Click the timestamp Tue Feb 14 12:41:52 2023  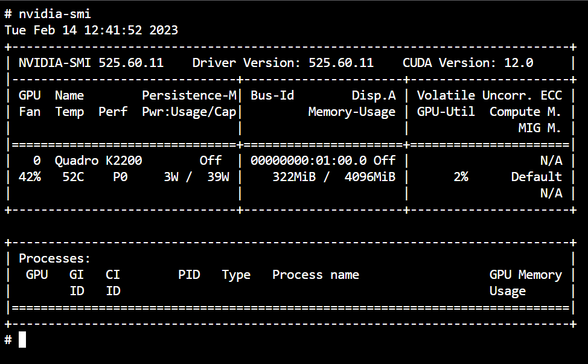tap(91, 30)
